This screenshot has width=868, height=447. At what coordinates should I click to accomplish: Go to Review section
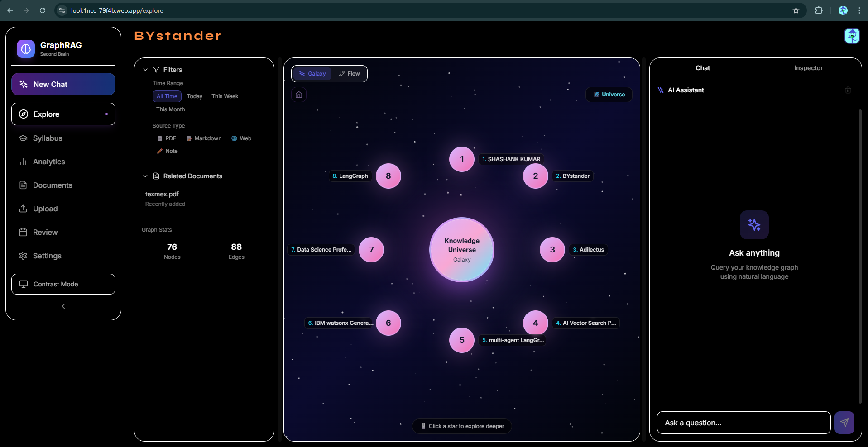(63, 232)
